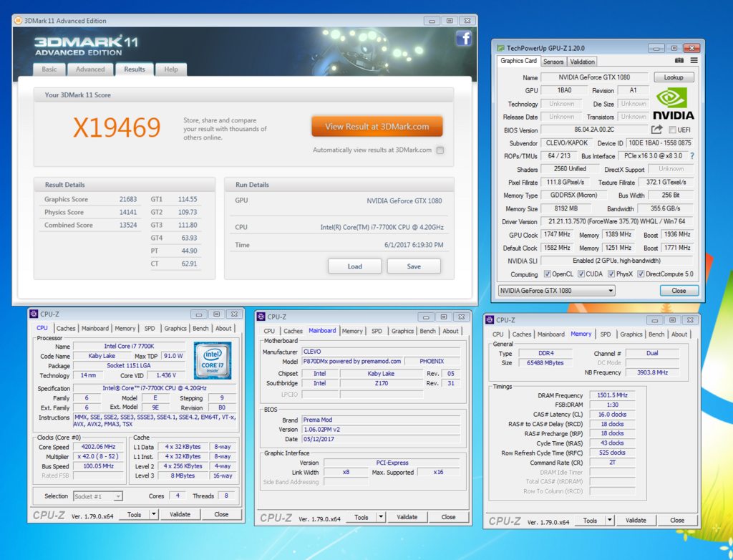Toggle the UEFI checkbox in GPU-Z
Screen dimensions: 733x560
pyautogui.click(x=672, y=130)
